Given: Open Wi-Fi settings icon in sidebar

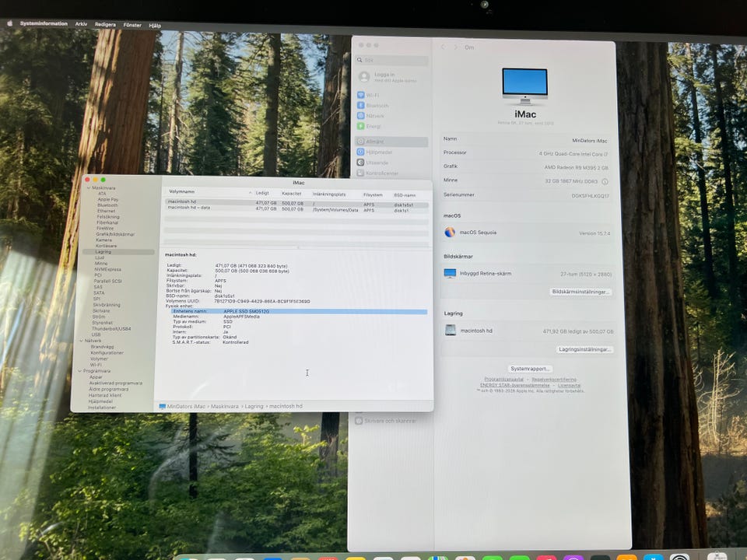Looking at the screenshot, I should [360, 95].
